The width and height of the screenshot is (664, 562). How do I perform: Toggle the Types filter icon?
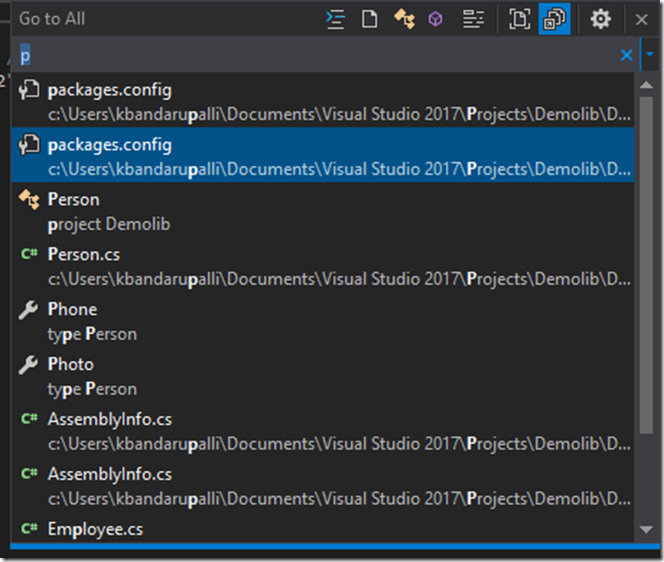[404, 19]
